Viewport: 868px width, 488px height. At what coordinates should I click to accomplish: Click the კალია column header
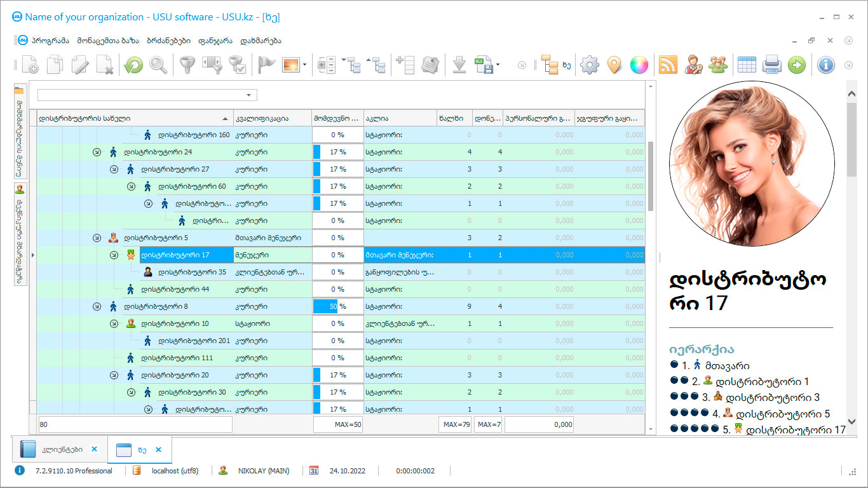[400, 118]
